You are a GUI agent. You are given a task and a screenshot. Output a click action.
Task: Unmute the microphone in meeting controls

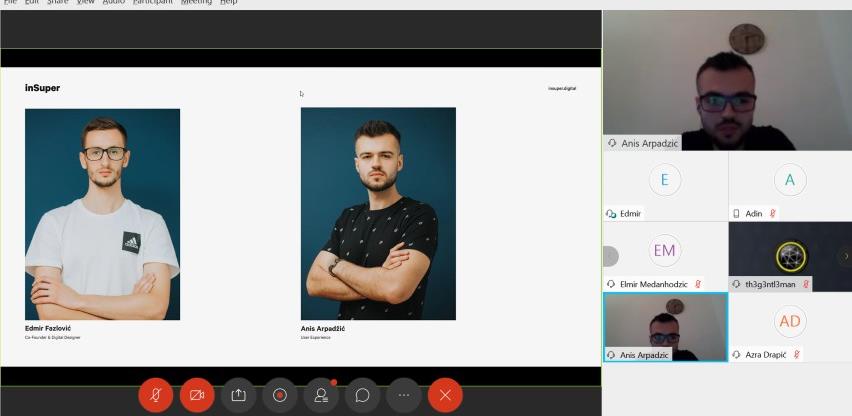(155, 395)
